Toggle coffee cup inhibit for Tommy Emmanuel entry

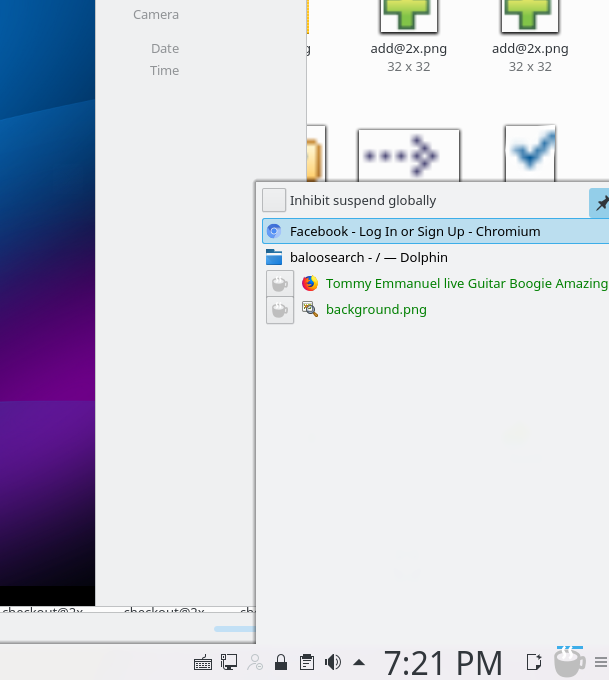tap(280, 284)
